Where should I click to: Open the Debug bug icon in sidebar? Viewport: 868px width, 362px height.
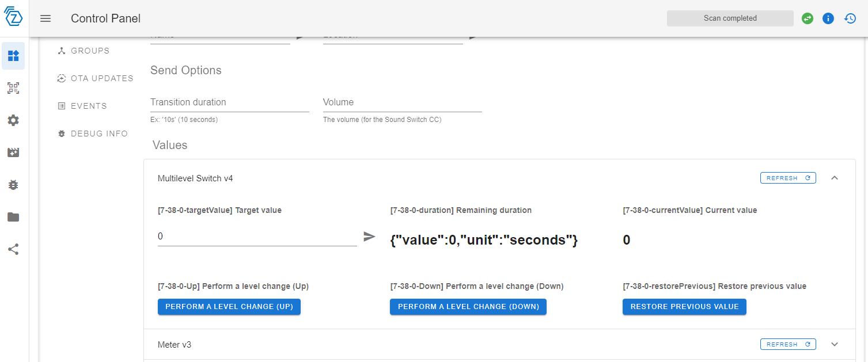click(x=13, y=185)
